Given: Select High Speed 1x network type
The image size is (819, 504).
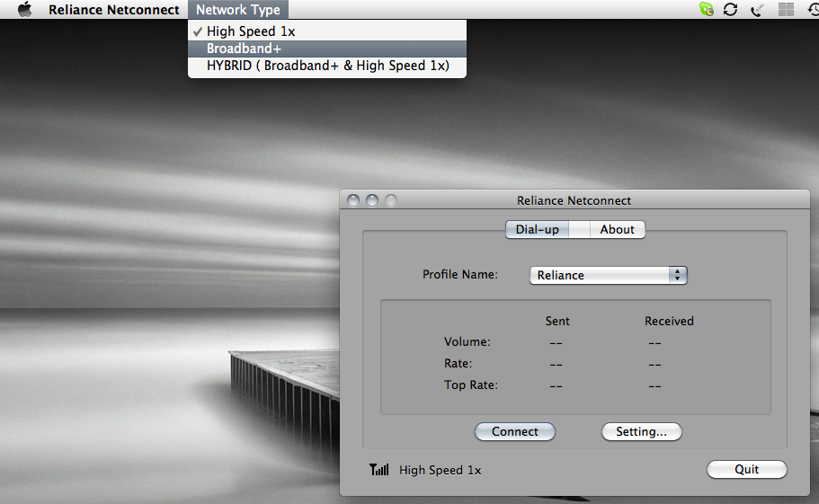Looking at the screenshot, I should (x=327, y=31).
